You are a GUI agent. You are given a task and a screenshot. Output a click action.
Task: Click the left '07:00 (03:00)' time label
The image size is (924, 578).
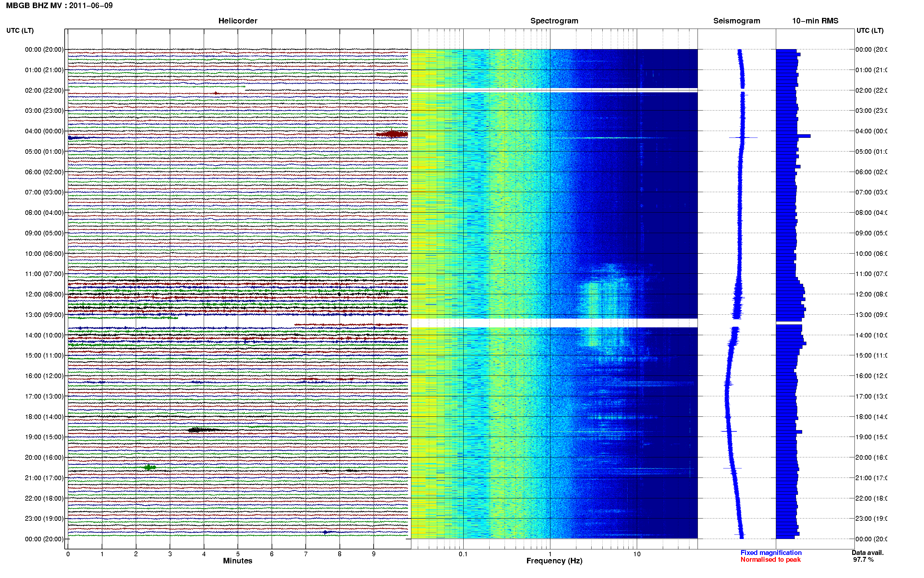point(44,192)
